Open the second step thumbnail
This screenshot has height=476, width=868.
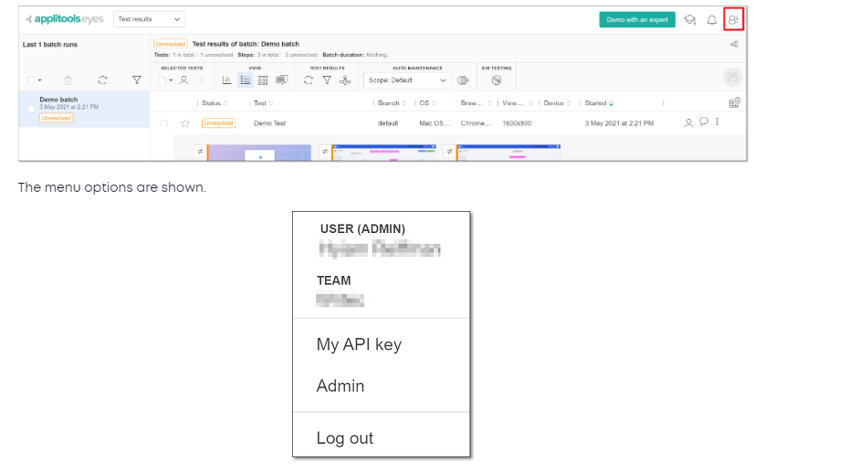[384, 153]
